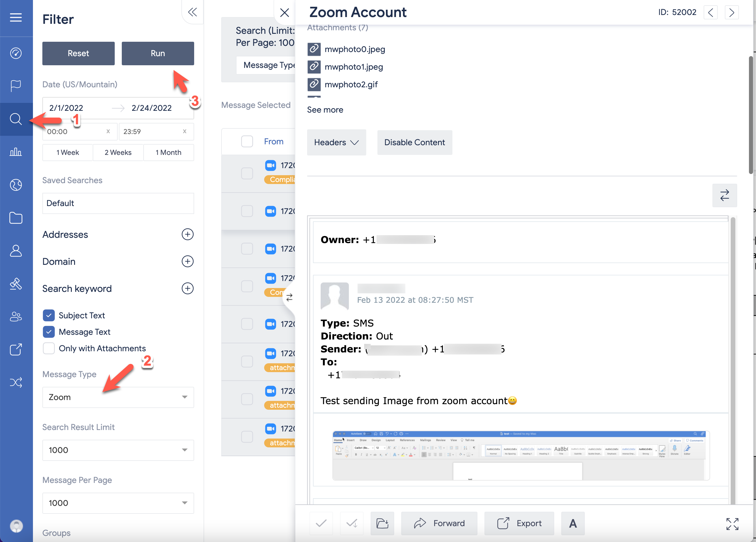Toggle the select-all checkbox beside From
The width and height of the screenshot is (756, 542).
[x=247, y=141]
